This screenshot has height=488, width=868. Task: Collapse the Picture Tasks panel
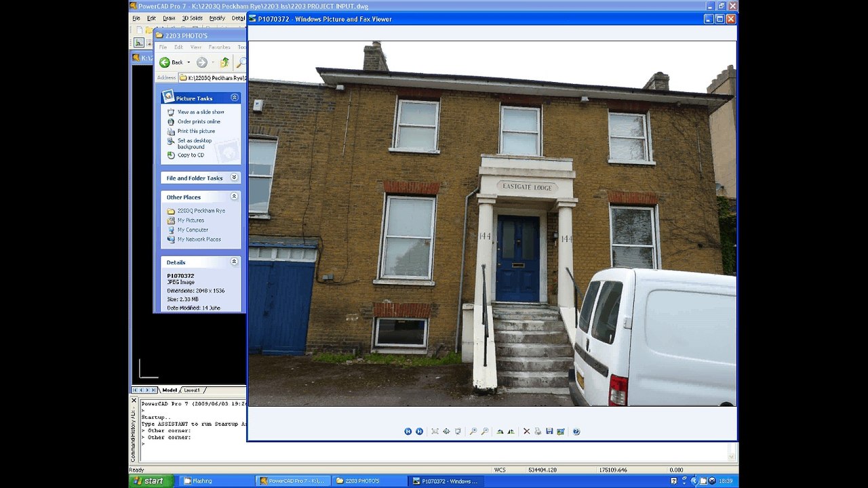pos(235,98)
